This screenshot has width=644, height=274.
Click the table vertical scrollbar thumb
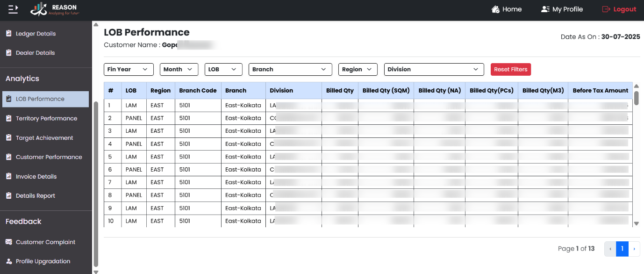coord(636,97)
